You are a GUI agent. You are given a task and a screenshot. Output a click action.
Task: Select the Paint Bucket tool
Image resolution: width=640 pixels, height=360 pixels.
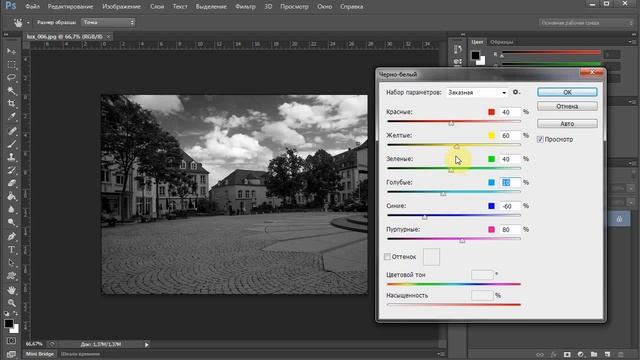11,196
